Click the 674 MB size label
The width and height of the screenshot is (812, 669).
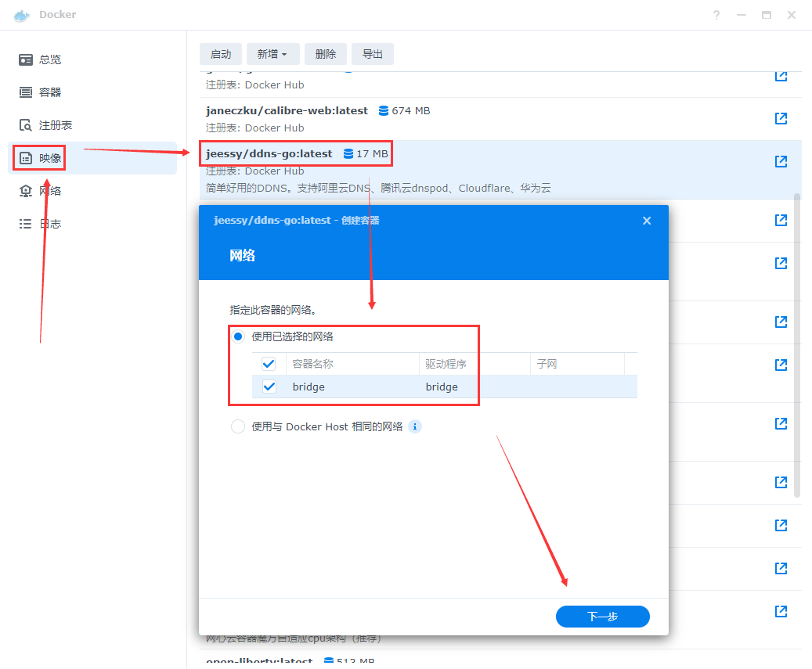pos(411,111)
